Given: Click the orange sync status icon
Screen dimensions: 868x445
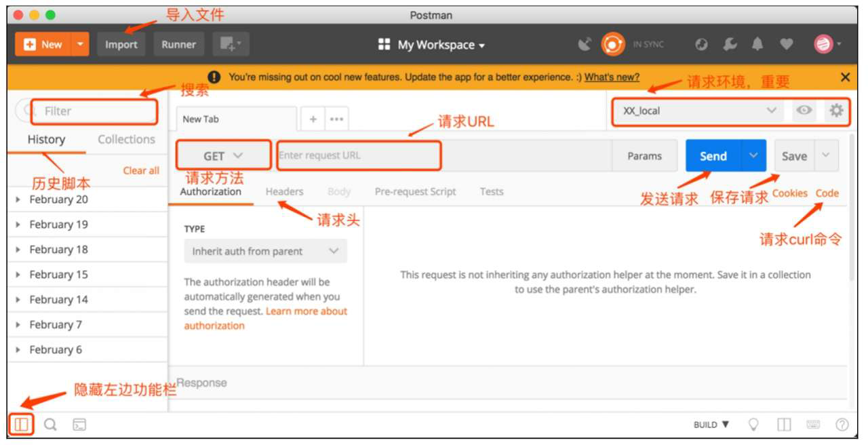Looking at the screenshot, I should [613, 45].
